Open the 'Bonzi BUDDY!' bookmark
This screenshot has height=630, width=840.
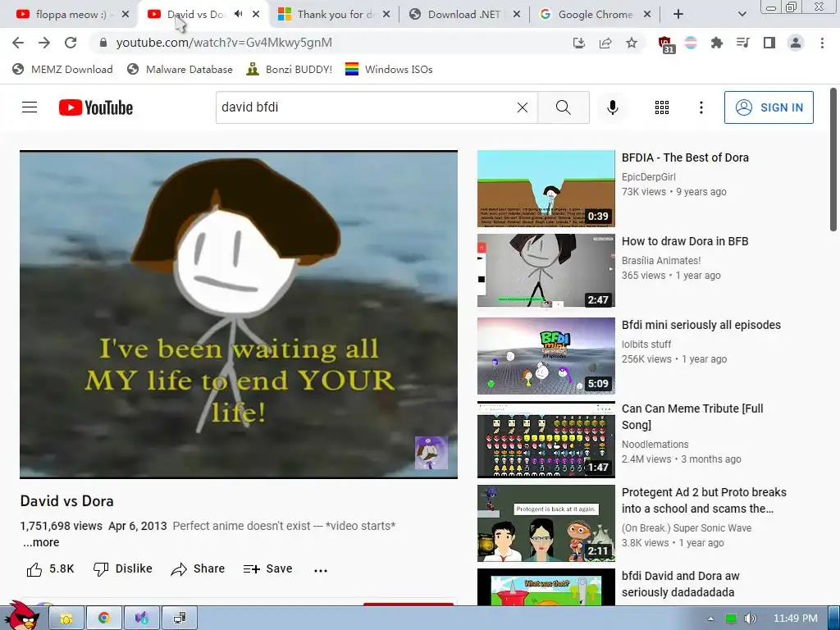pos(290,69)
